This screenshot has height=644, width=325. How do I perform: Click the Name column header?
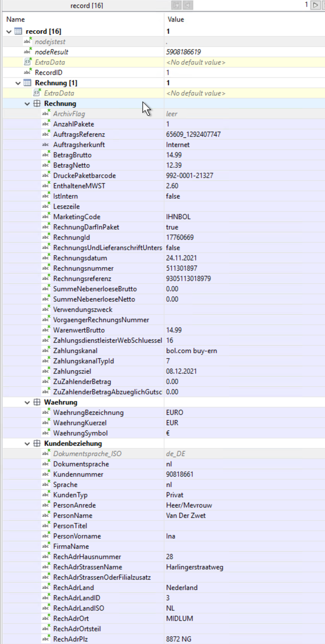pyautogui.click(x=16, y=19)
